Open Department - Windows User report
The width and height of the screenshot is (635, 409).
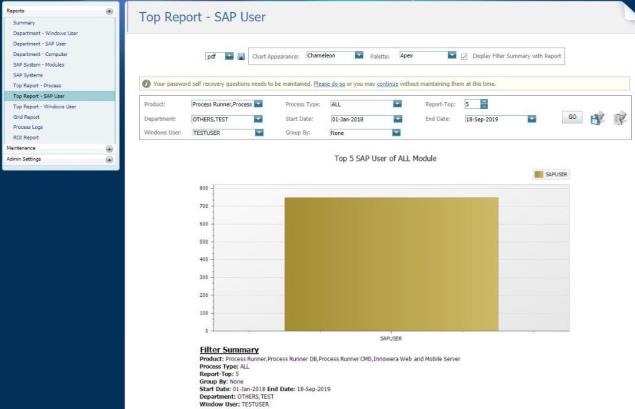[45, 33]
